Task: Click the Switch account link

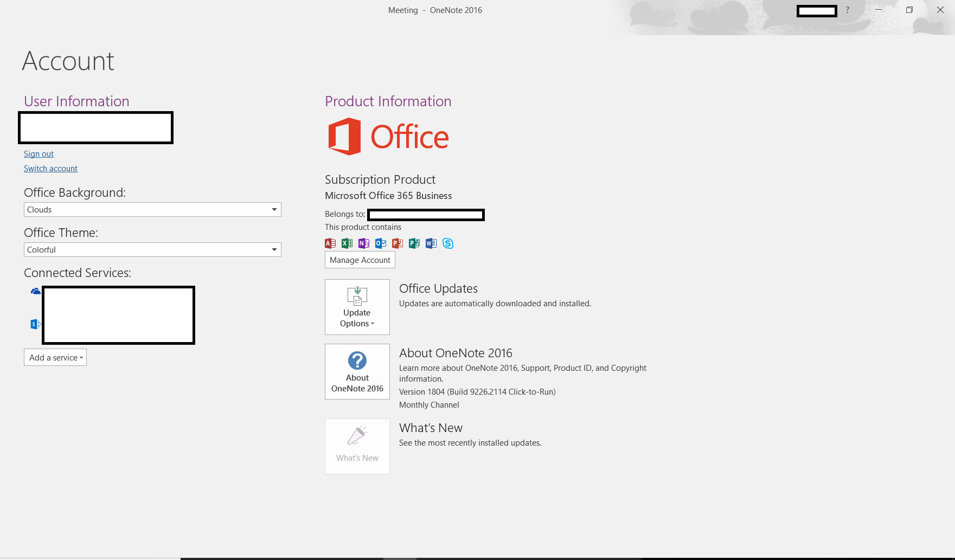Action: point(50,169)
